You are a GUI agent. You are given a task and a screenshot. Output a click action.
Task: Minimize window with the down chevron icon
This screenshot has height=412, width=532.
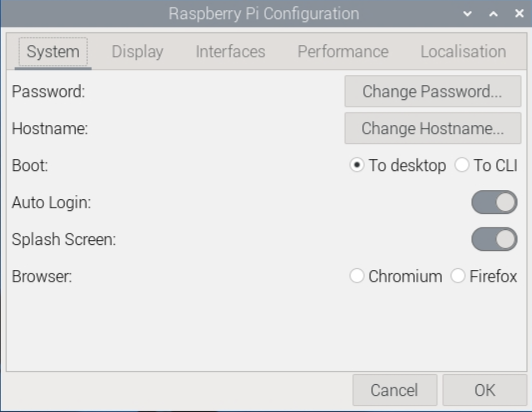click(468, 14)
